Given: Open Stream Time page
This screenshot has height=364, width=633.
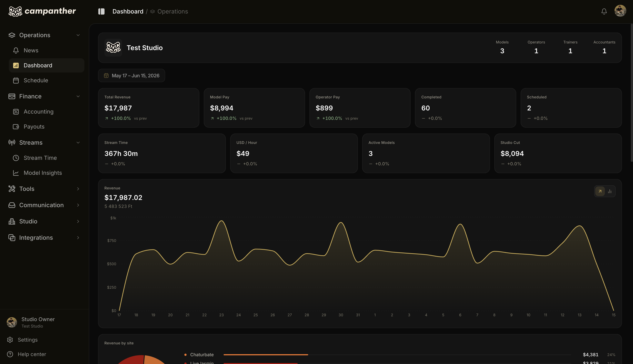Looking at the screenshot, I should tap(46, 158).
